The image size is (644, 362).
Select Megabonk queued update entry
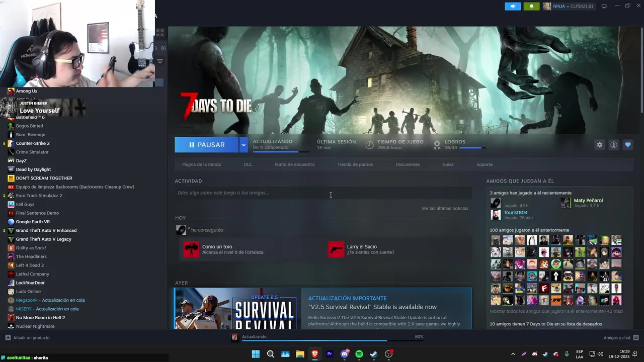50,300
